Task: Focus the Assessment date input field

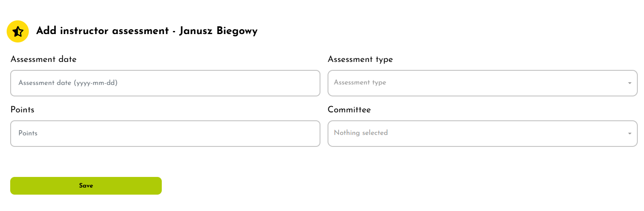Action: pos(165,83)
